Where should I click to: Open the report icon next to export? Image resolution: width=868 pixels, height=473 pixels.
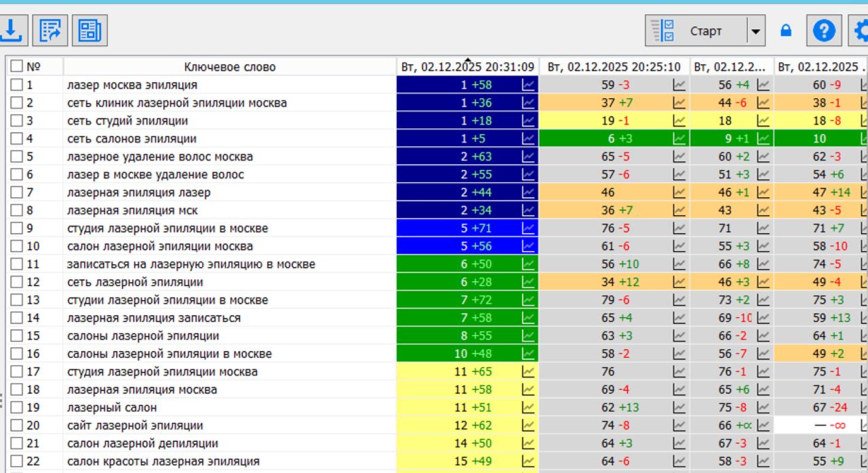coord(89,31)
